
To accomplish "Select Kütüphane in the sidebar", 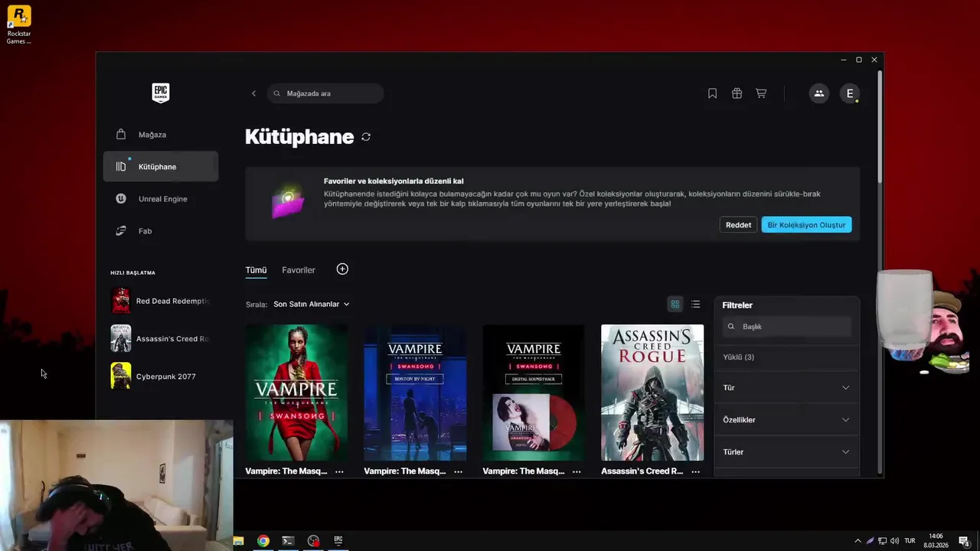I will [x=161, y=167].
